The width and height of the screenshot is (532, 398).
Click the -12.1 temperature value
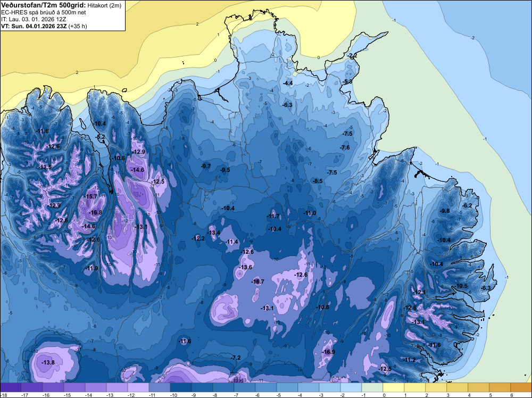pos(419,293)
